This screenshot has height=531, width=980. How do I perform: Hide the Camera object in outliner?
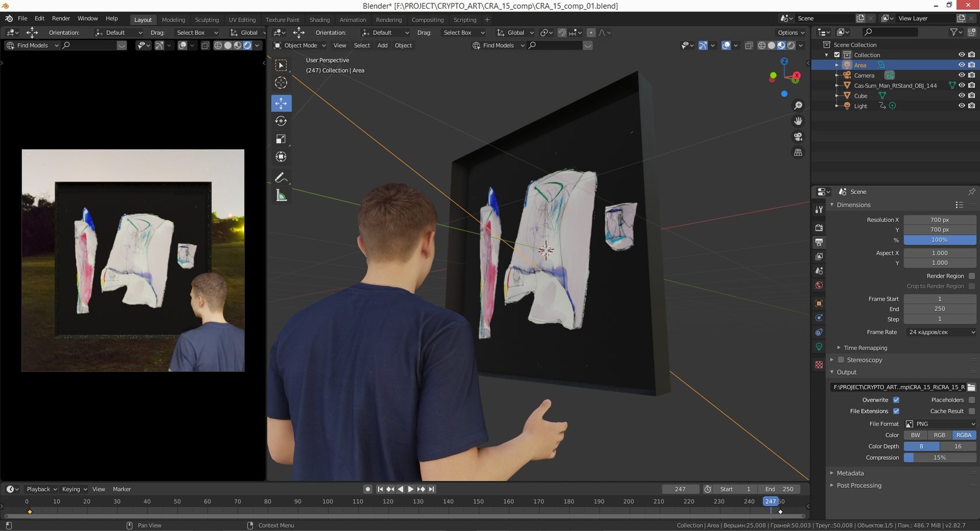coord(961,75)
